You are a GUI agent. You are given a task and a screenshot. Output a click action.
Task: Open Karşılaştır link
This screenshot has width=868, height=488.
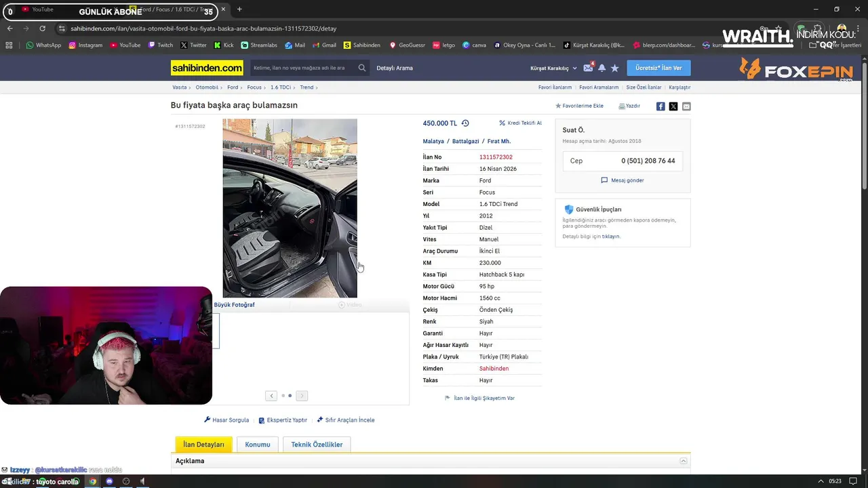679,87
